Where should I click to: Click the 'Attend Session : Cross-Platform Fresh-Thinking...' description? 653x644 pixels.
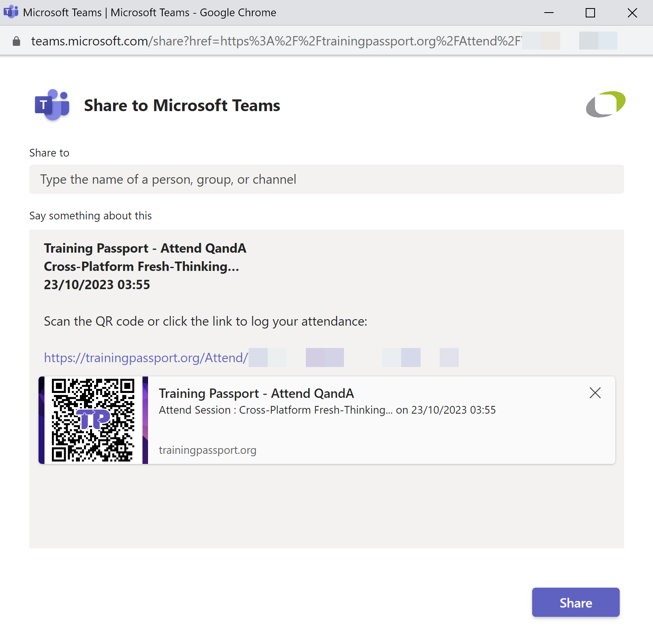click(327, 410)
